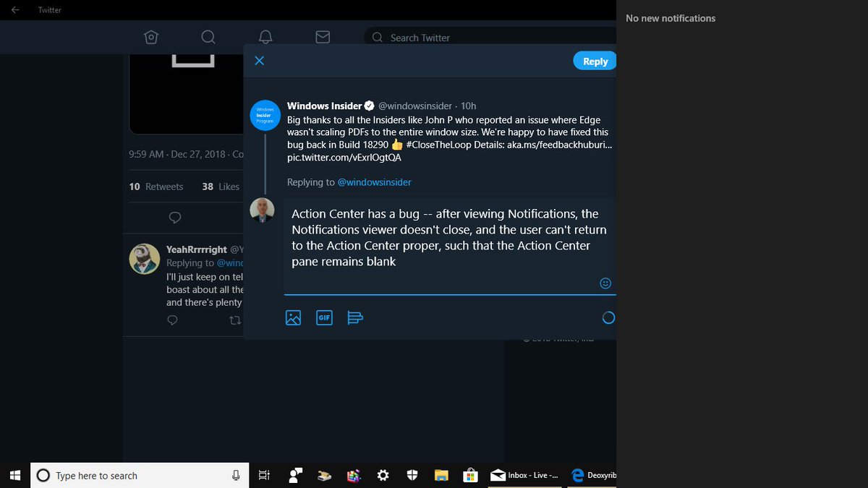Close the reply composer with X
Screen dimensions: 868x488
click(260, 61)
